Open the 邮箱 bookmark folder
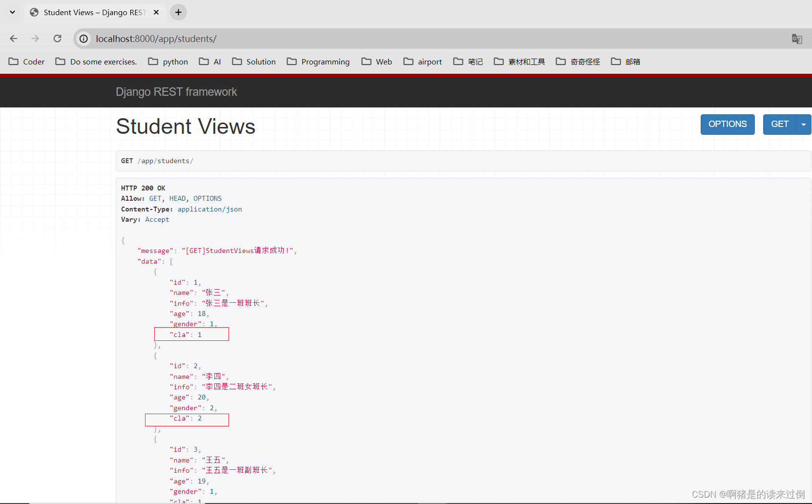This screenshot has width=812, height=504. [x=626, y=62]
